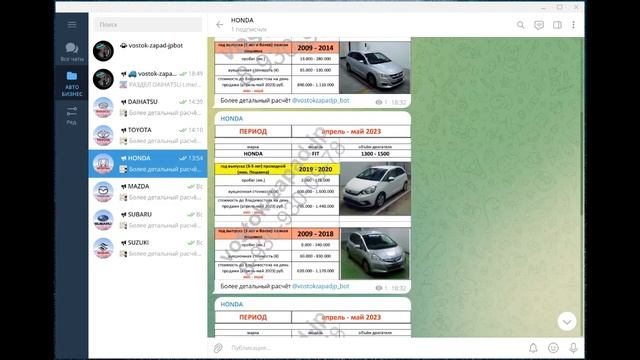Open the MAZDA channel

148,192
